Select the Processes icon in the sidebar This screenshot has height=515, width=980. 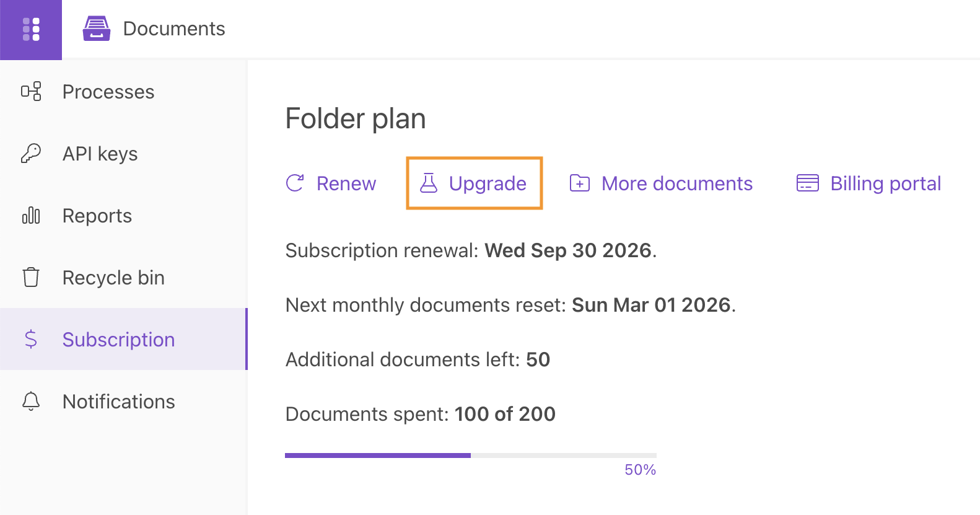tap(31, 91)
